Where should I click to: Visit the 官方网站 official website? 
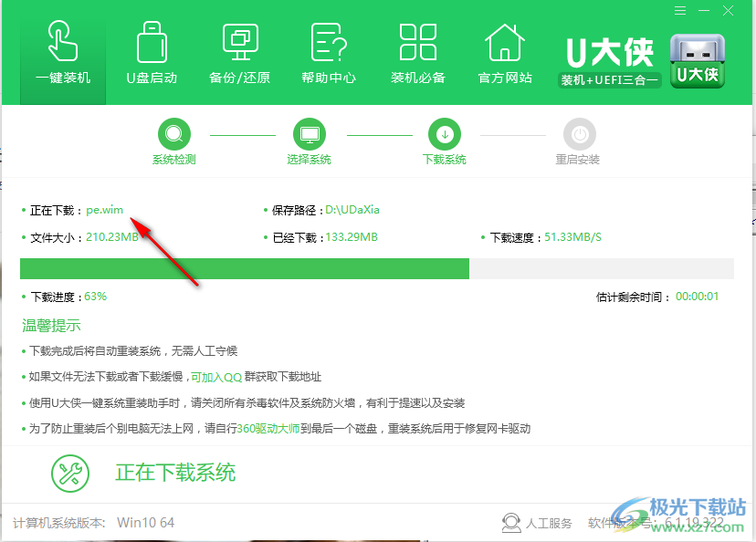[x=505, y=53]
